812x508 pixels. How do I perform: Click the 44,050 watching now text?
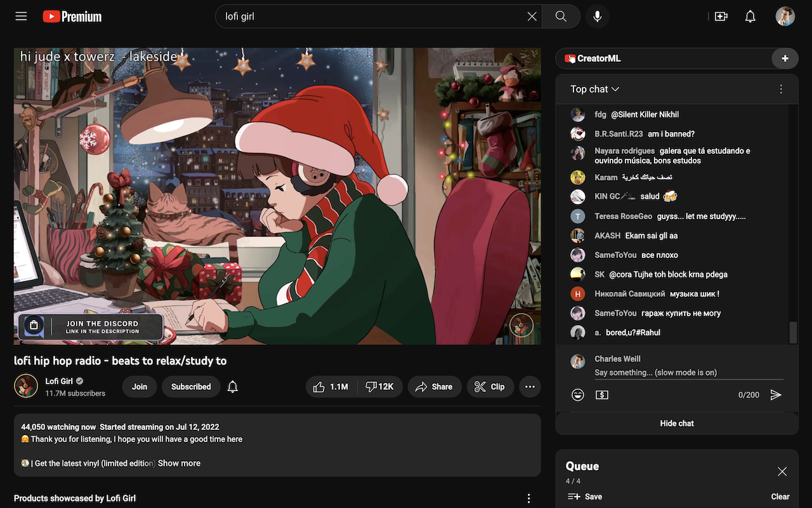58,427
